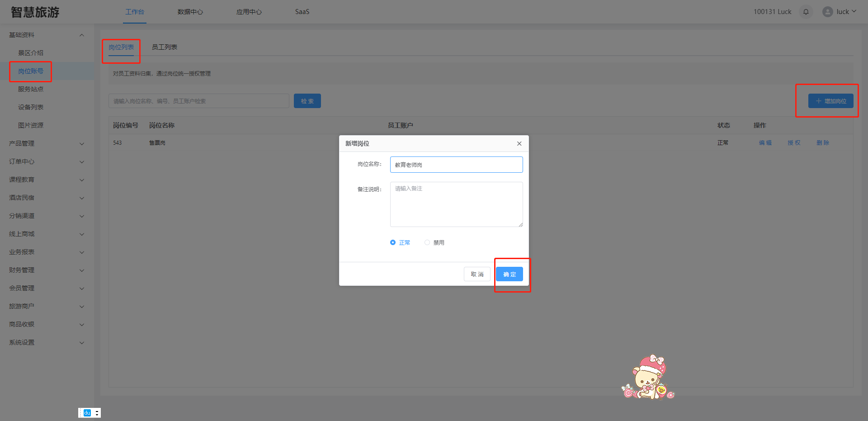
Task: Click the 岗位名称 input field
Action: tap(456, 165)
